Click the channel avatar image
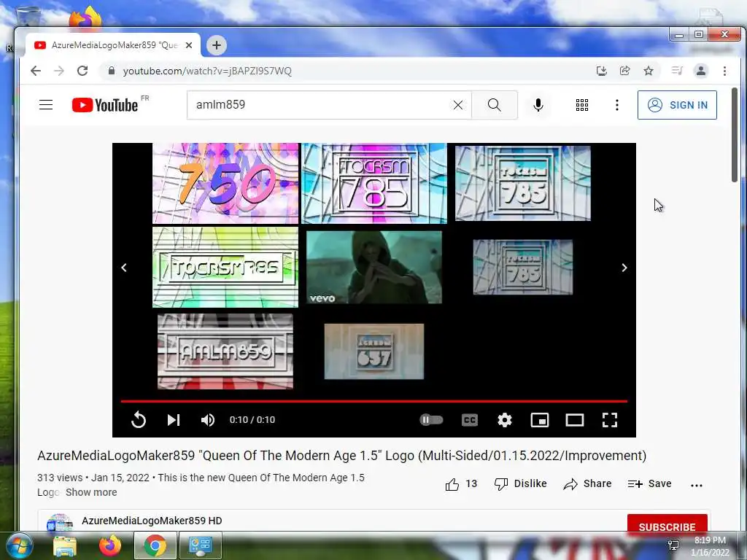This screenshot has height=560, width=747. point(60,523)
